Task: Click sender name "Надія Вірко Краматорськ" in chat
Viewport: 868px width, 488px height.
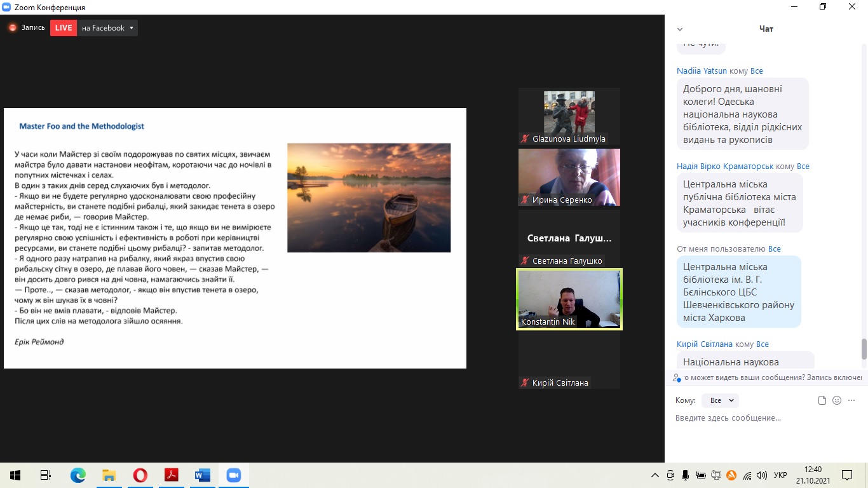Action: click(x=725, y=166)
